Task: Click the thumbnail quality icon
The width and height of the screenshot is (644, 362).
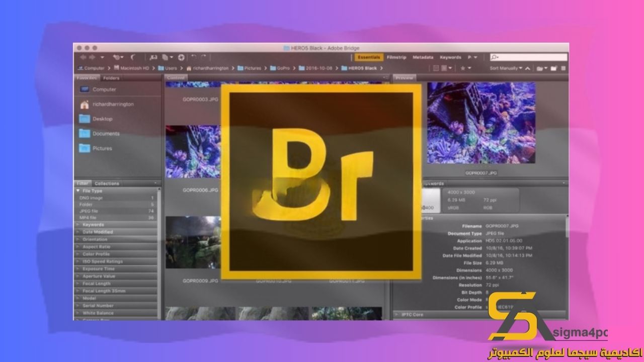Action: (436, 68)
